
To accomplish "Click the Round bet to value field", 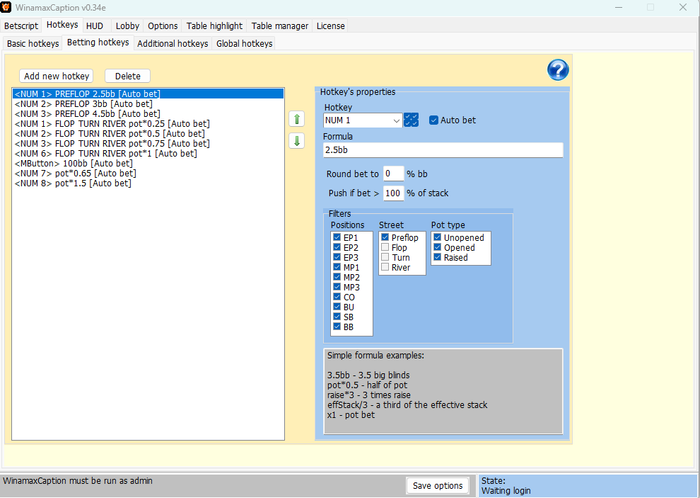I will (x=393, y=174).
